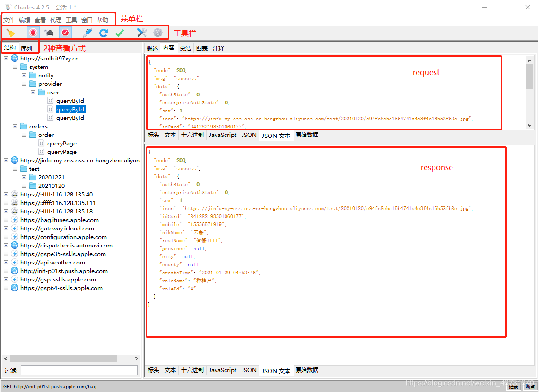Open the 概述 overview tab
539x392 pixels.
coord(152,48)
